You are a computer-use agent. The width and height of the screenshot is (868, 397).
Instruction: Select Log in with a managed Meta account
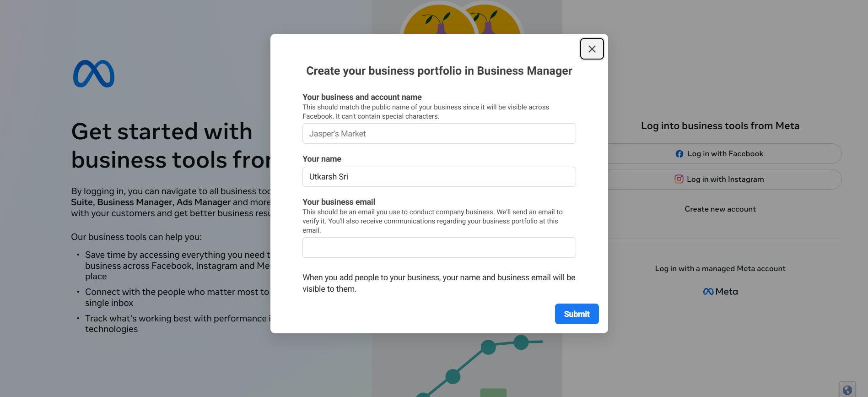point(720,268)
